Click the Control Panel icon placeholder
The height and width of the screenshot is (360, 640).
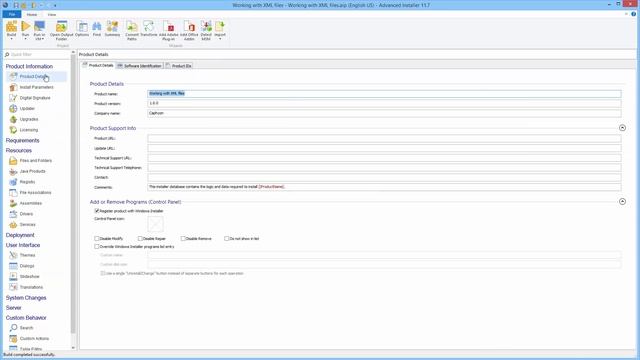(156, 224)
